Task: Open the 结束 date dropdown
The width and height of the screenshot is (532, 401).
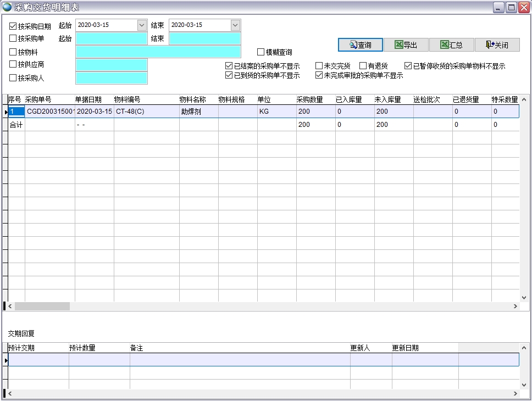Action: tap(235, 25)
